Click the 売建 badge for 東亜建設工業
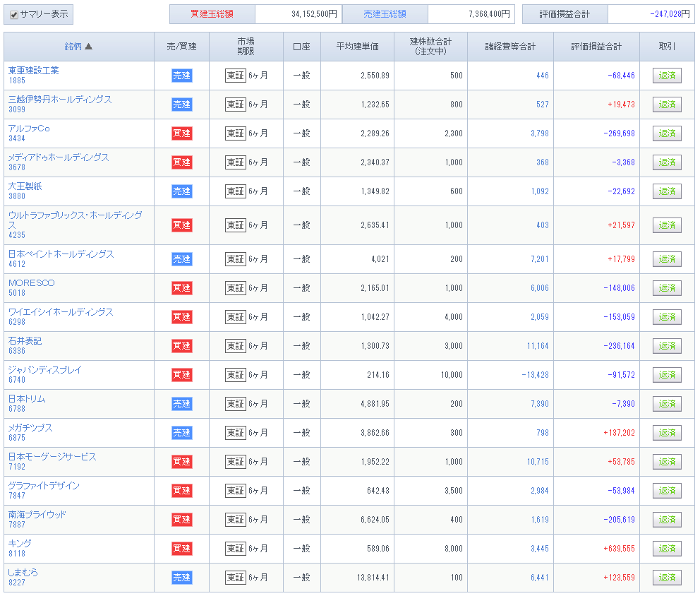Image resolution: width=700 pixels, height=596 pixels. pos(181,76)
